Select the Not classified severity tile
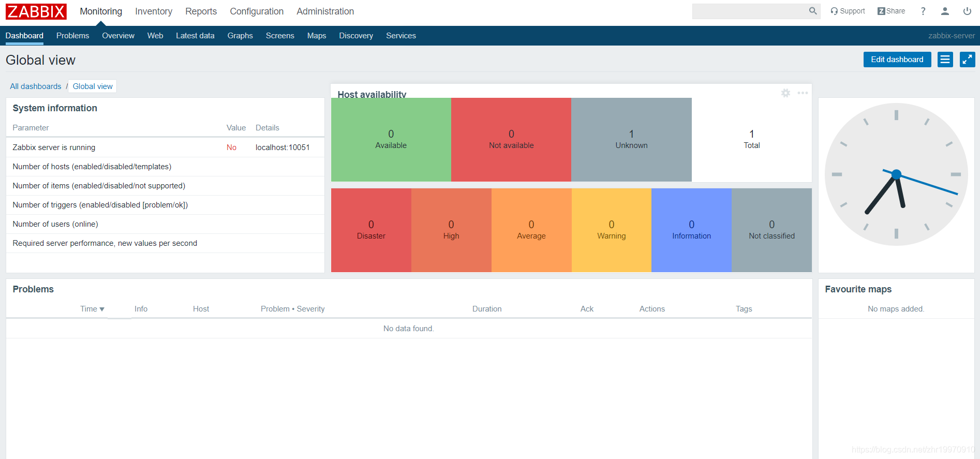The width and height of the screenshot is (980, 459). 771,230
